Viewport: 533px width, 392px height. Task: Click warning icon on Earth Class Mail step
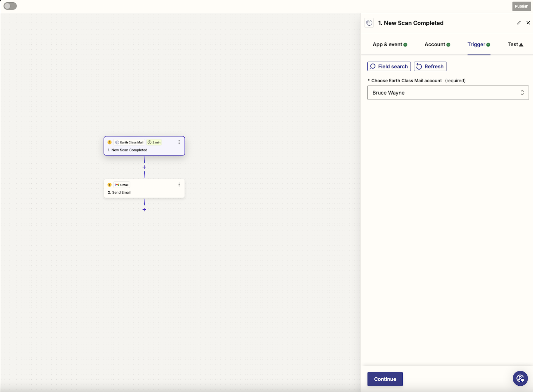pyautogui.click(x=110, y=142)
